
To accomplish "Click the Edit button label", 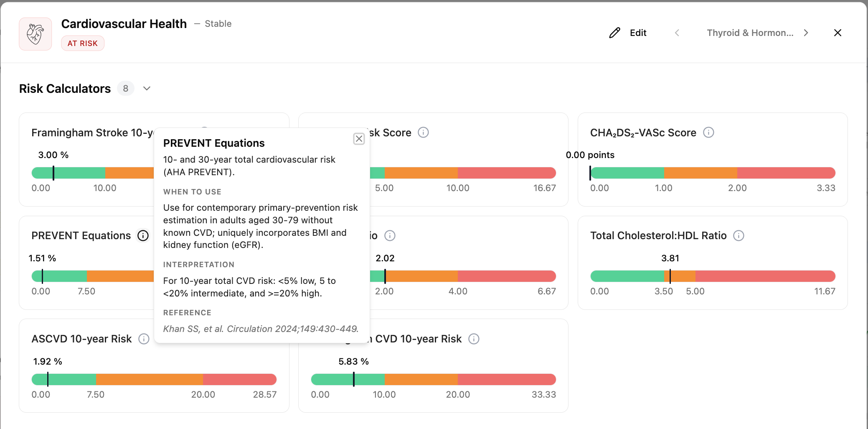I will click(x=638, y=33).
